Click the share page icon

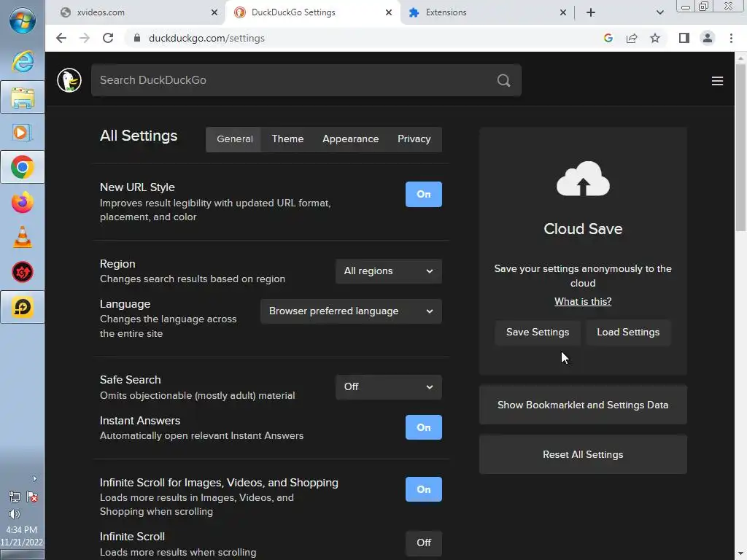[x=632, y=38]
